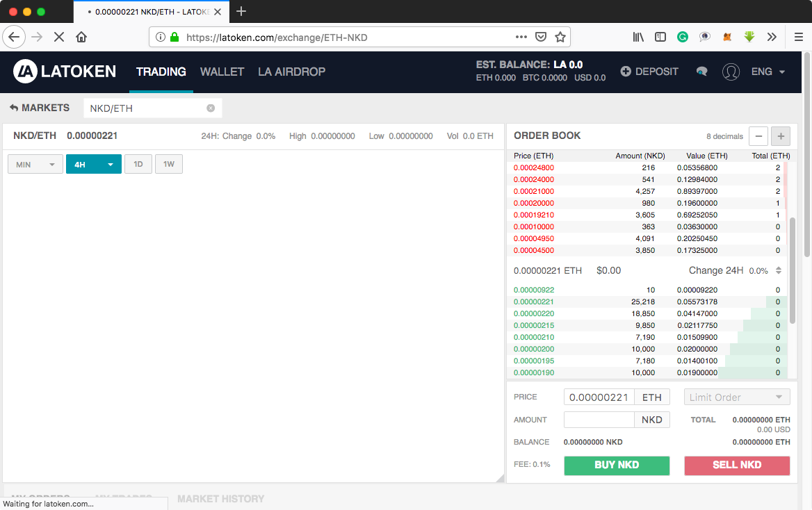This screenshot has height=510, width=812.
Task: Go back to the previous page
Action: click(14, 37)
